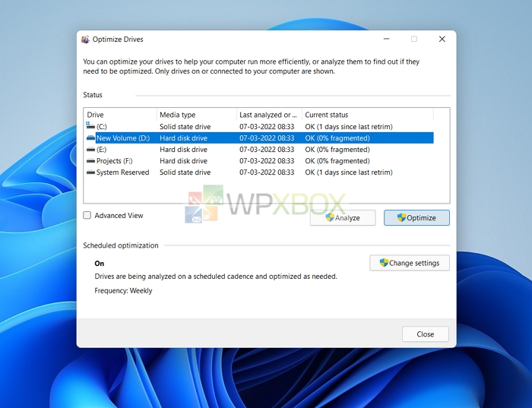Click the Optimize button
532x408 pixels.
coord(416,218)
